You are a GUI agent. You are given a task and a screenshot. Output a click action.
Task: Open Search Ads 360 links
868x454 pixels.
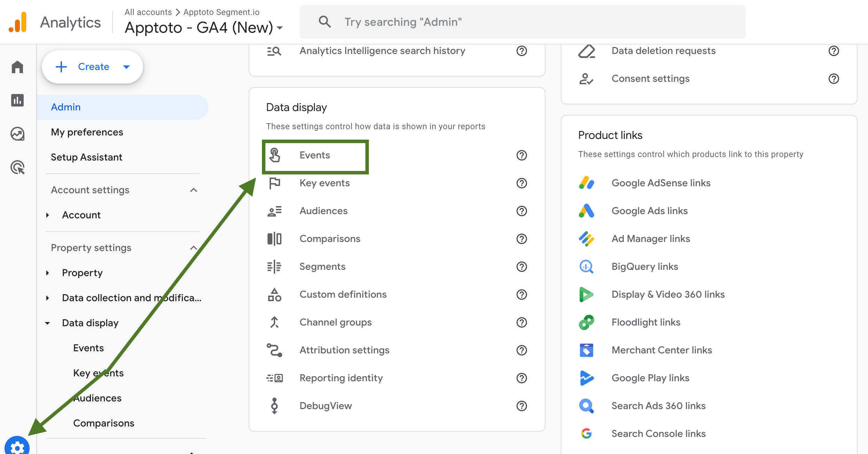[x=659, y=406]
